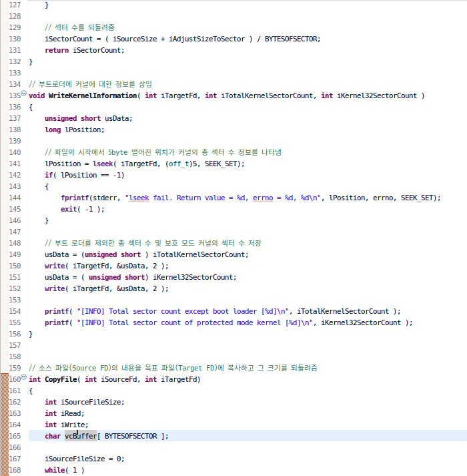
Task: Click BYTESOFSECTOR constant on line 130
Action: (291, 39)
